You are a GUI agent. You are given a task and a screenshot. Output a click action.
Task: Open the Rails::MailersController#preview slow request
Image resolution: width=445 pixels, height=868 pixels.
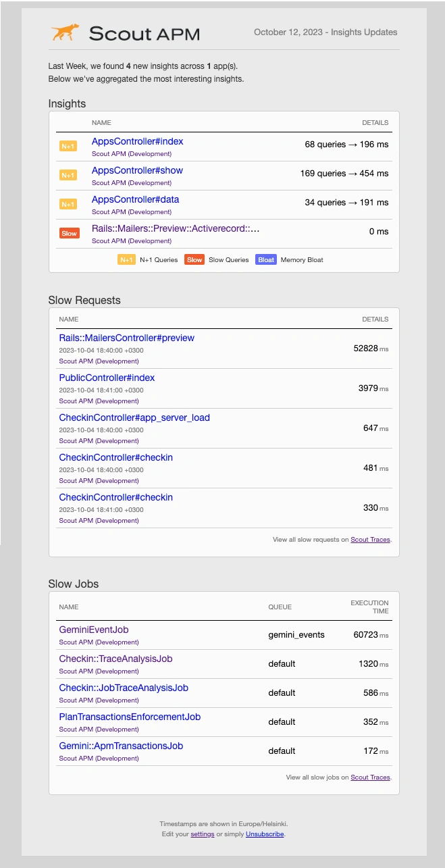click(x=127, y=338)
